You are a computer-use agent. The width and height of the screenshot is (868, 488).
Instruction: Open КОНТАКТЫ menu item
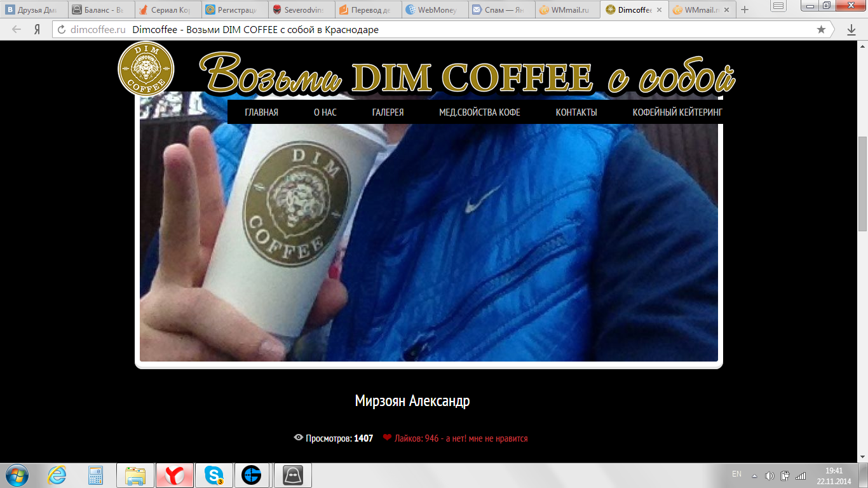tap(576, 112)
